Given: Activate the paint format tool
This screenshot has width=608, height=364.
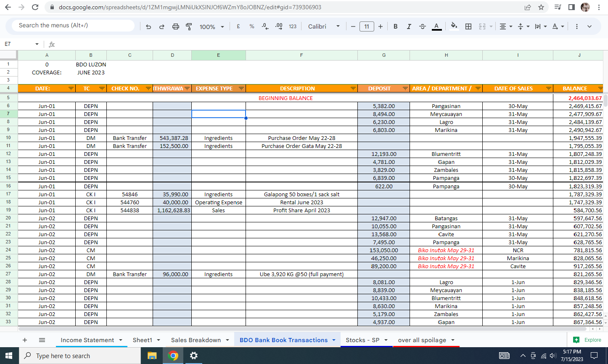Looking at the screenshot, I should tap(189, 26).
